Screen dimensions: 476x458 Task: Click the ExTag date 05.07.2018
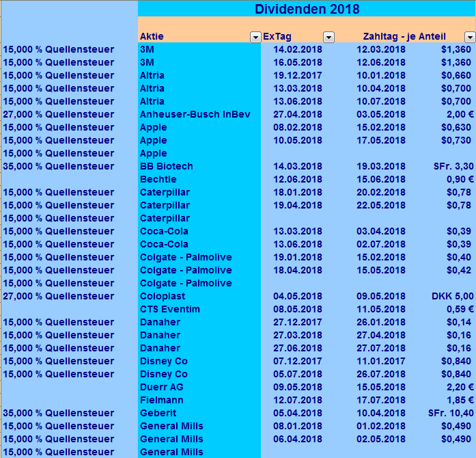click(x=298, y=374)
